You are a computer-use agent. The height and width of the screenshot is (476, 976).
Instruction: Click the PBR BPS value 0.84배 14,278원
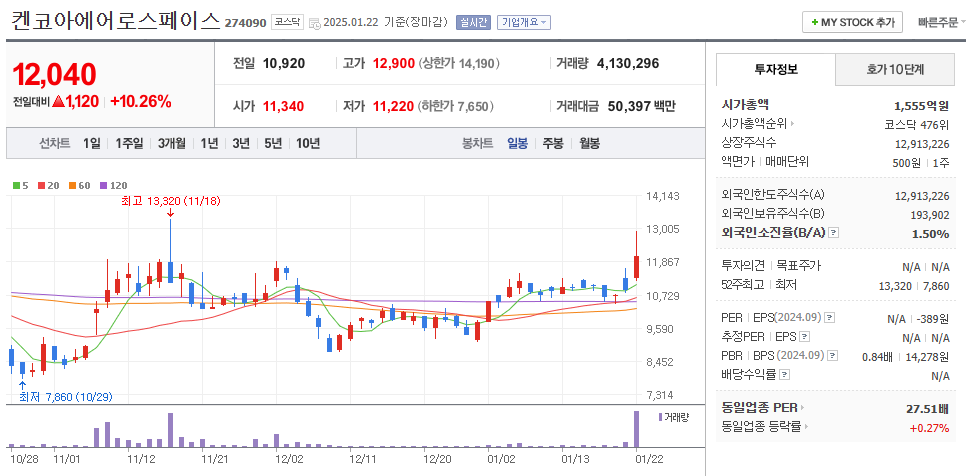pyautogui.click(x=906, y=357)
